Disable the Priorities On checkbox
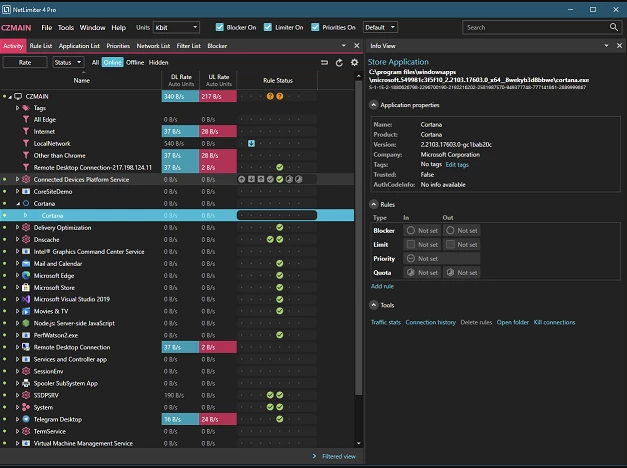This screenshot has height=468, width=627. (x=315, y=27)
